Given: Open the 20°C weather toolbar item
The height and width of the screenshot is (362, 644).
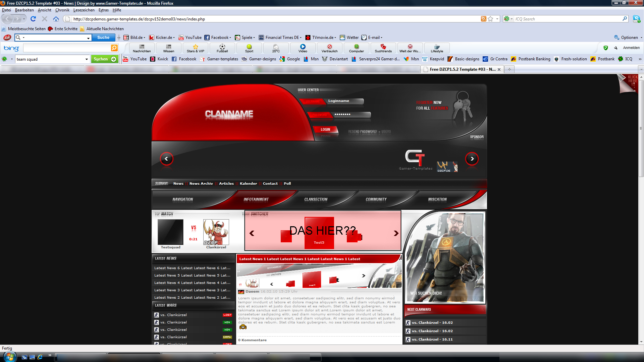Looking at the screenshot, I should [x=276, y=48].
